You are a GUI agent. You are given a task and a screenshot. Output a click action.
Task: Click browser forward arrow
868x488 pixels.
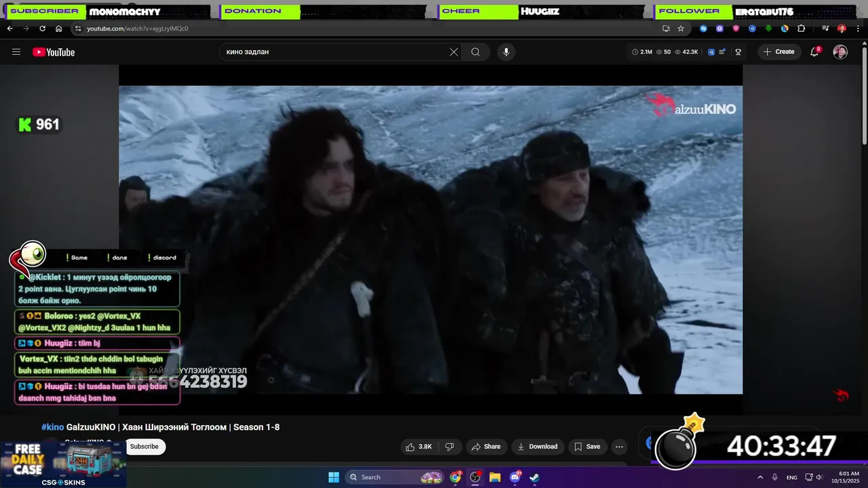point(26,28)
